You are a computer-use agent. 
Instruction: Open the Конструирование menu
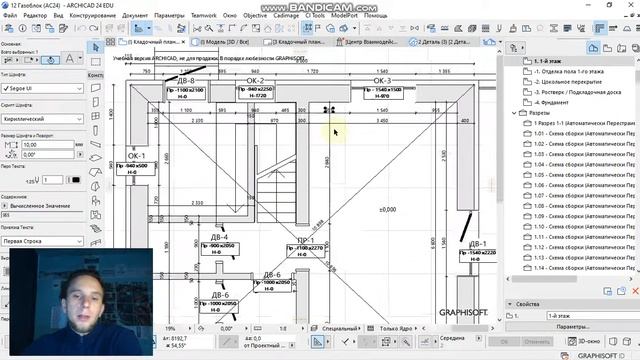click(x=93, y=16)
